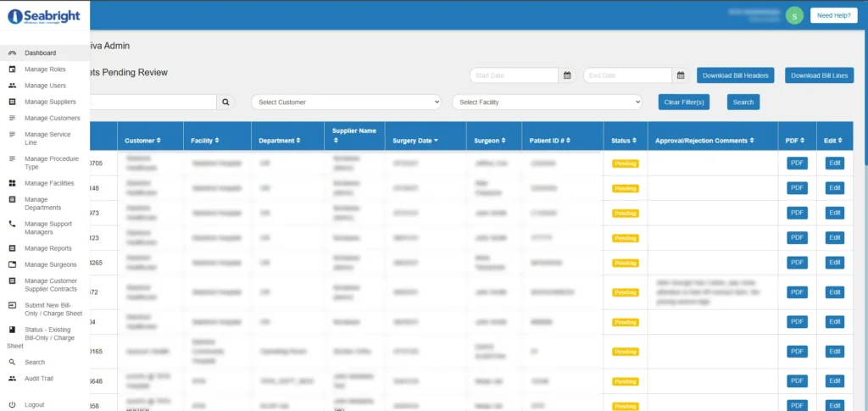Screen dimensions: 868x411
Task: Click the Manage Users people icon
Action: pos(12,86)
